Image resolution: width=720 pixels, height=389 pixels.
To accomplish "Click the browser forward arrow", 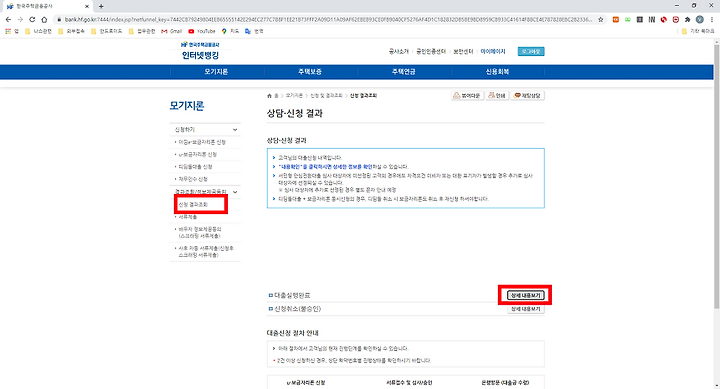I will pos(20,19).
